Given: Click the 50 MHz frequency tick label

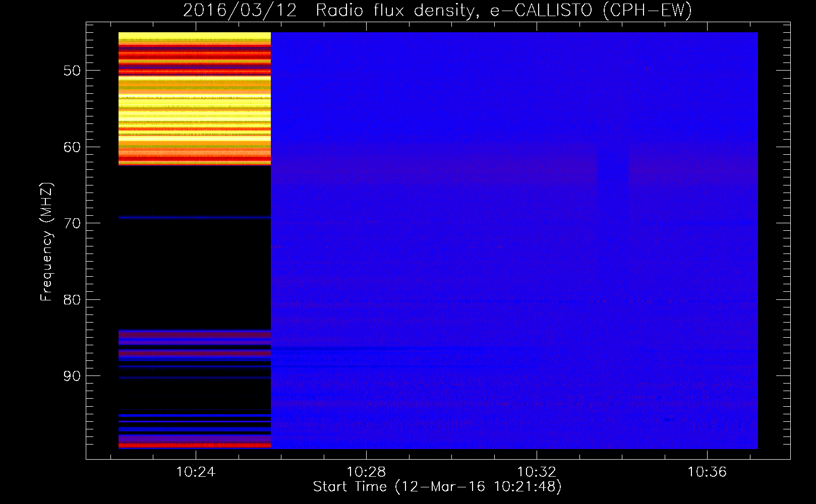Looking at the screenshot, I should [72, 71].
